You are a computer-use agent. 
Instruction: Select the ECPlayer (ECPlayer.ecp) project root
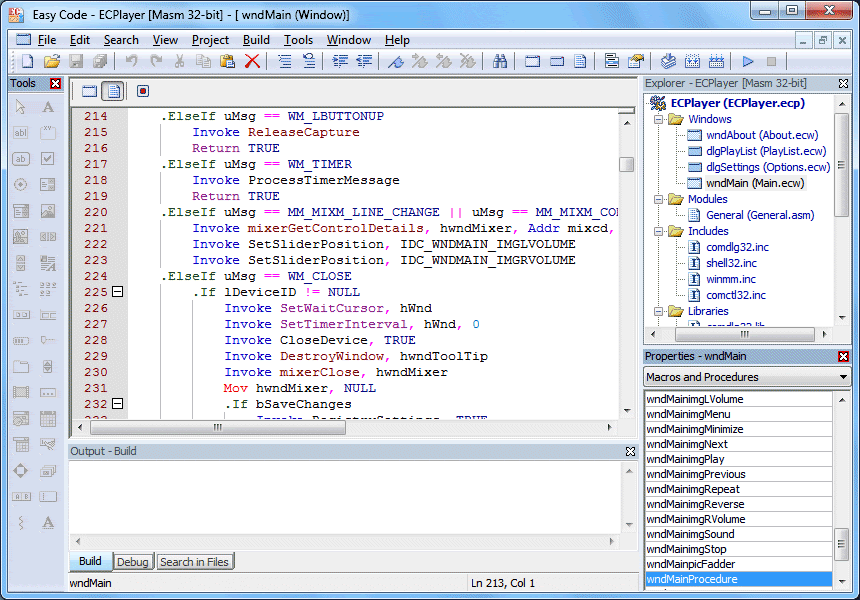coord(738,103)
